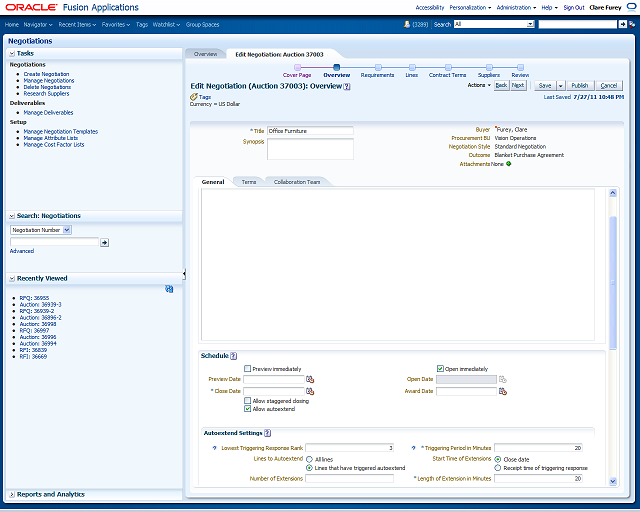Open the notifications bell icon
Image resolution: width=640 pixels, height=512 pixels.
(407, 24)
